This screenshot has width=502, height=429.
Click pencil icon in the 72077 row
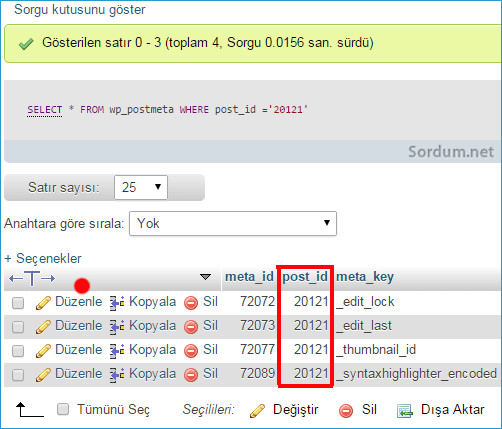[x=43, y=351]
